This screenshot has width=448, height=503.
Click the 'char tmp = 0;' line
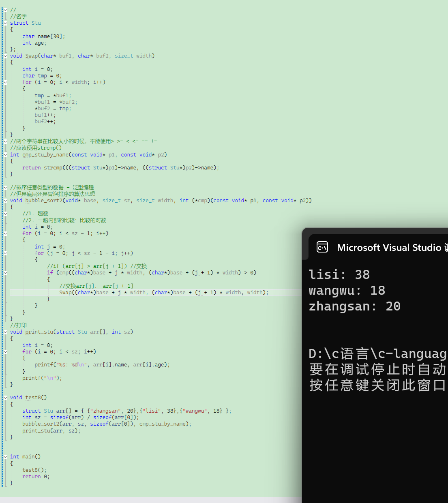point(42,76)
